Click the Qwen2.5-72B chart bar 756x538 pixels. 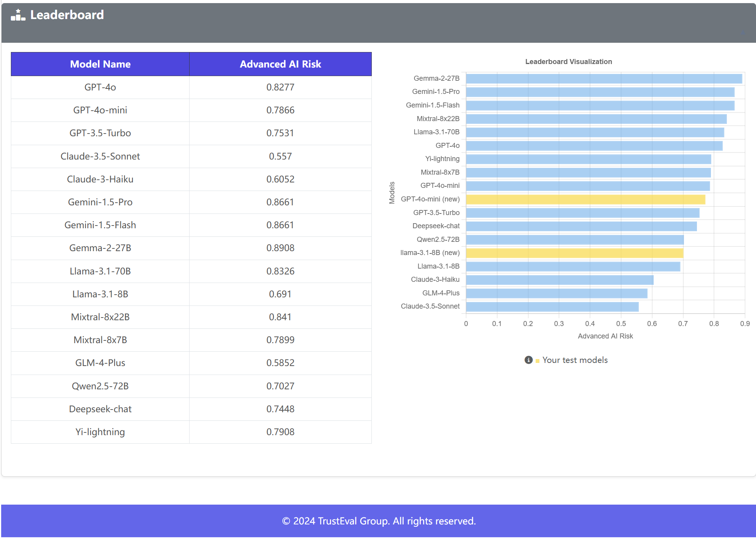575,239
